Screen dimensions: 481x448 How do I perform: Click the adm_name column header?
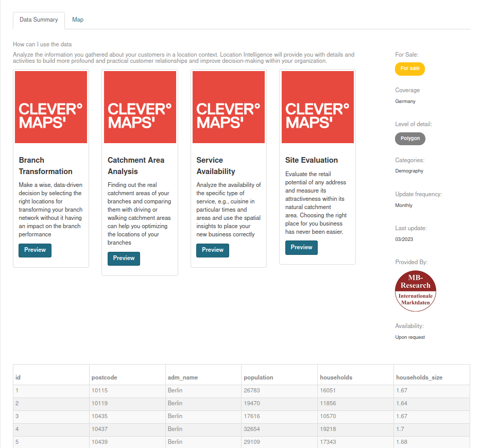[183, 377]
